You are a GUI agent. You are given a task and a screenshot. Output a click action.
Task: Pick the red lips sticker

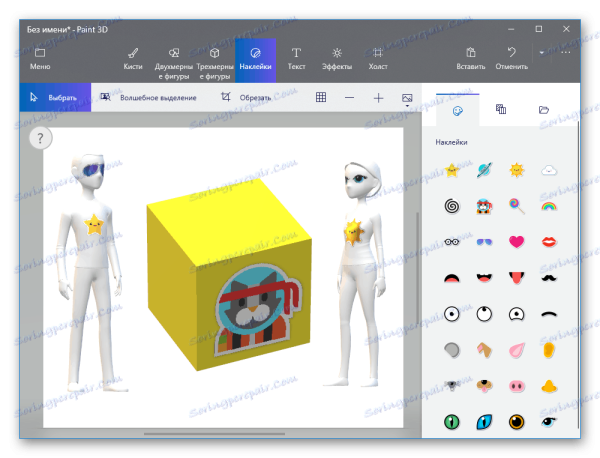549,242
